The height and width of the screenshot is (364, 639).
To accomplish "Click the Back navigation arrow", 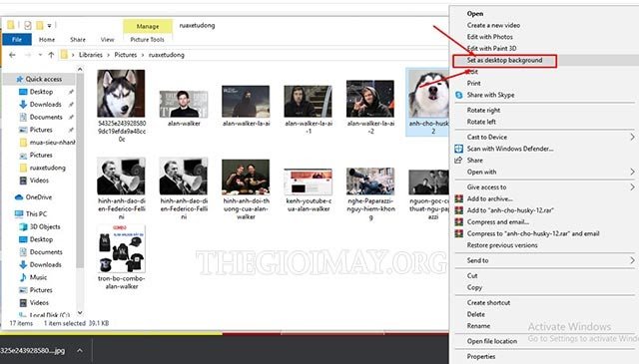I will (x=12, y=55).
